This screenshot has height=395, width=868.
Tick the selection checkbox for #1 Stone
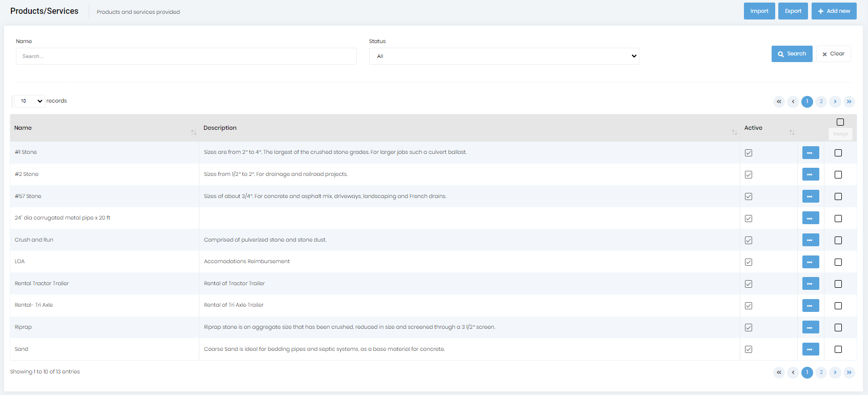click(x=838, y=153)
